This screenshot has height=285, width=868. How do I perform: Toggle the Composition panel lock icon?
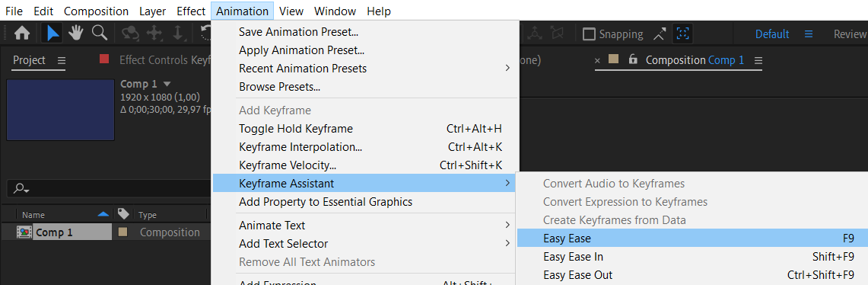click(x=633, y=59)
